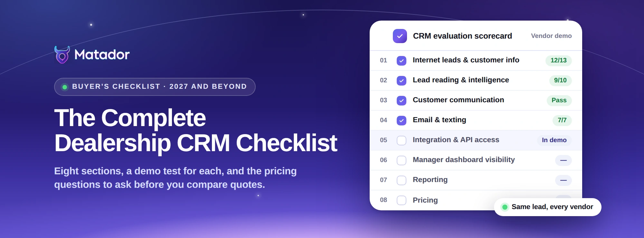644x238 pixels.
Task: Tick the Pricing checkbox
Action: [402, 200]
